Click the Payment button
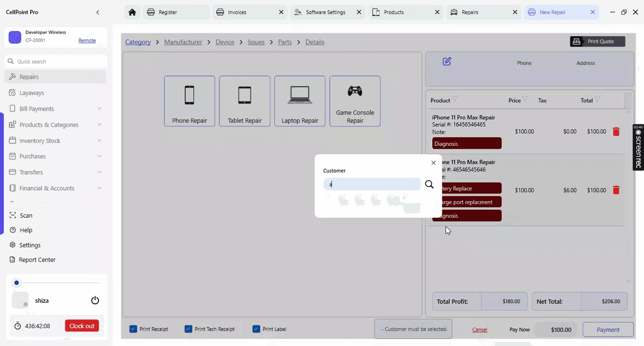Viewport: 644px width, 346px height. click(608, 329)
